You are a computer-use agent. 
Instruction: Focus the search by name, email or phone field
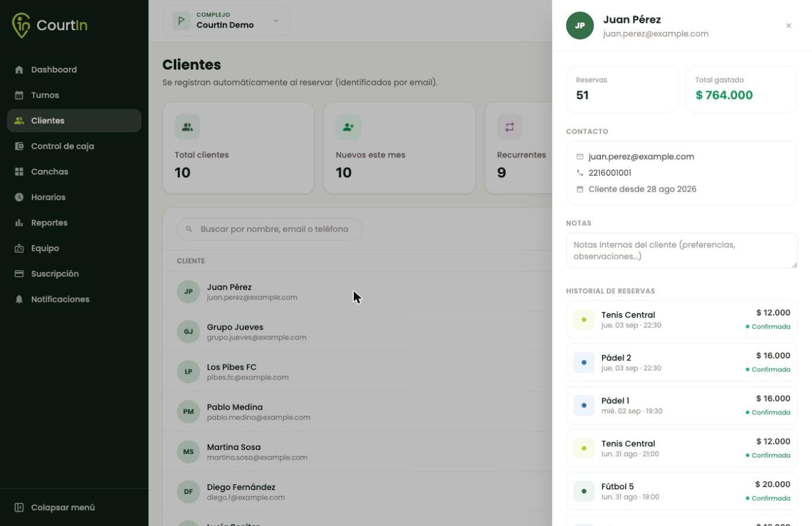[269, 229]
